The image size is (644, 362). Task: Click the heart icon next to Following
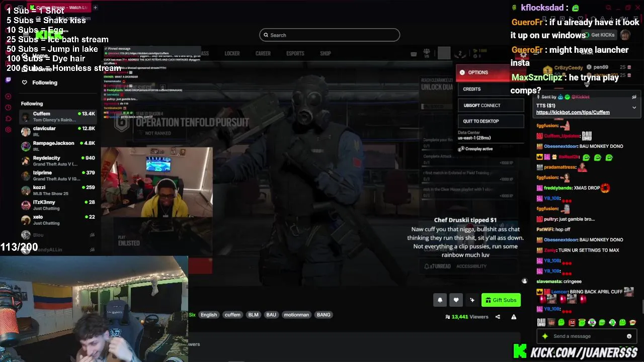(x=24, y=82)
